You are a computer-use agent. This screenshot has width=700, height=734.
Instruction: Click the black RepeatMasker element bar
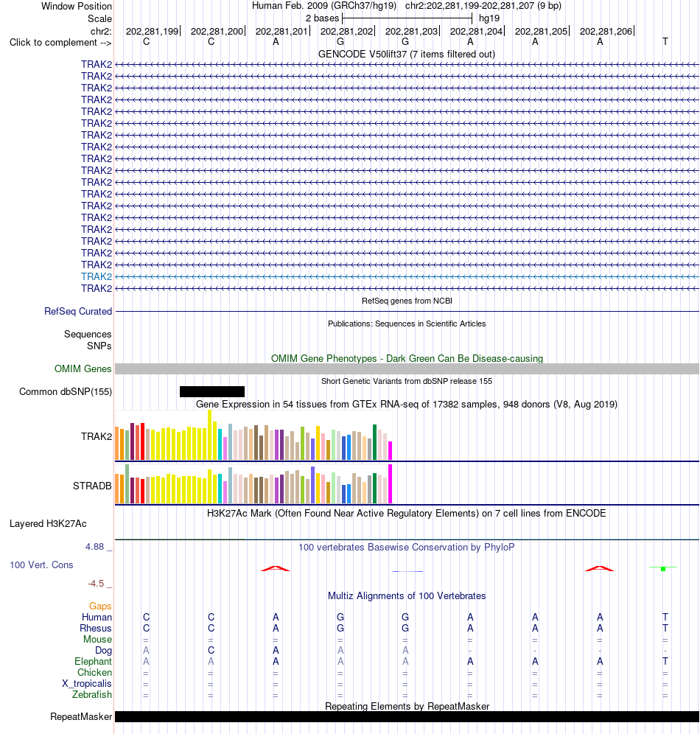(x=407, y=716)
